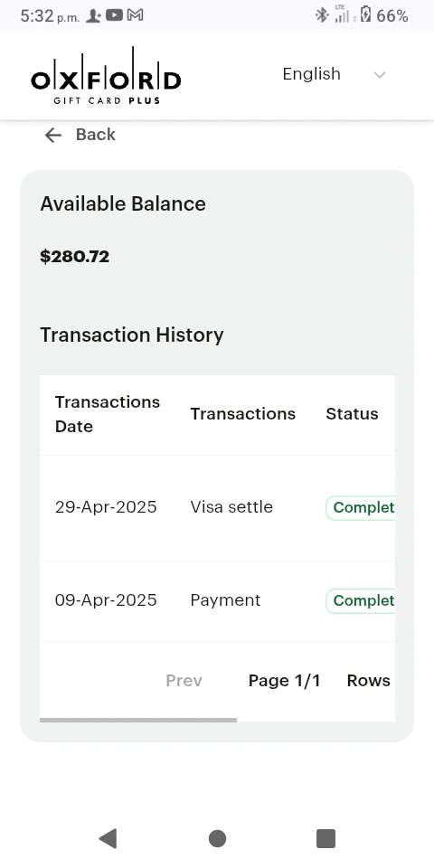The height and width of the screenshot is (868, 434).
Task: Open the English language dropdown
Action: (x=334, y=74)
